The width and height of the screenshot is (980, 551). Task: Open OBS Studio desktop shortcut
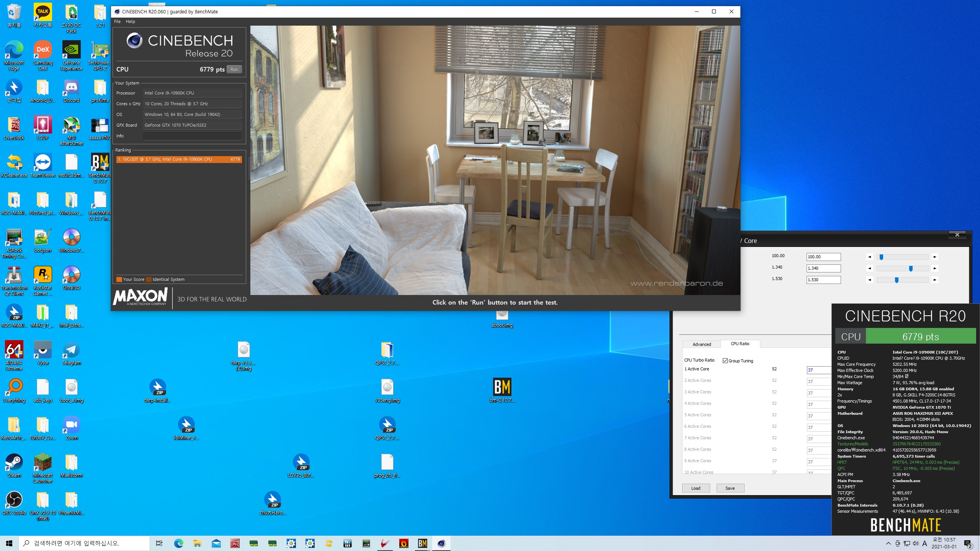click(x=14, y=503)
